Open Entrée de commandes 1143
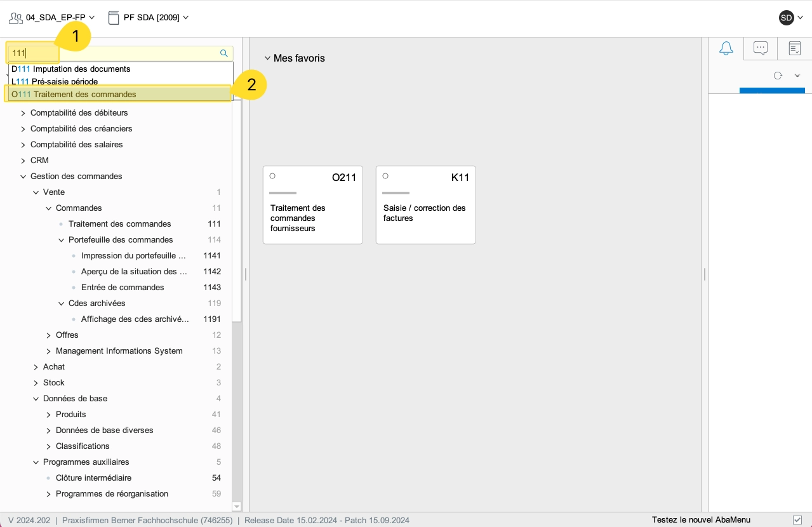This screenshot has width=812, height=527. point(123,288)
